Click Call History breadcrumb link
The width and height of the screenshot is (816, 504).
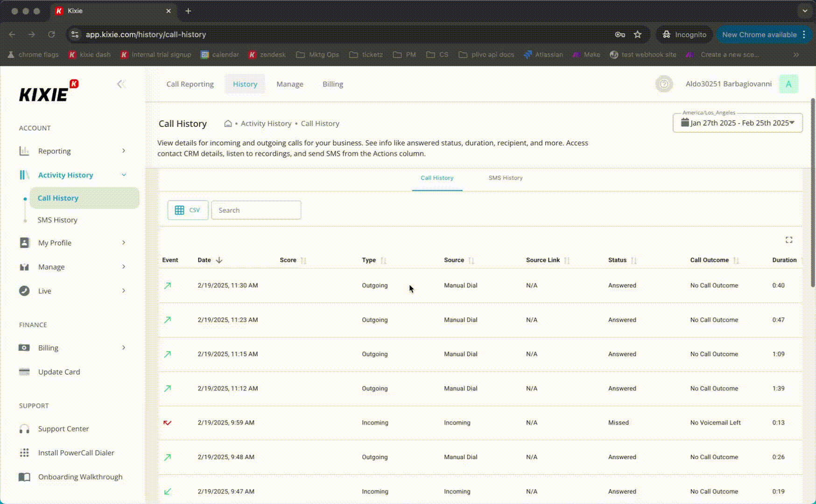(x=320, y=124)
